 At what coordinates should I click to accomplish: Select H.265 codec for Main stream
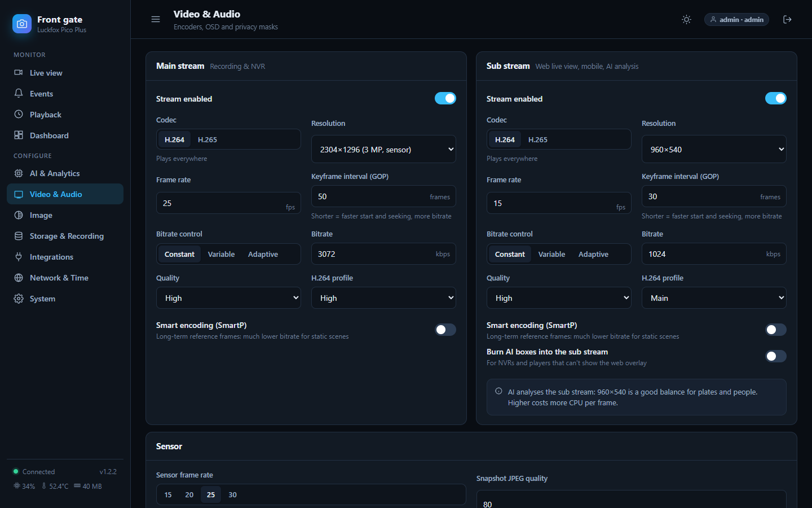pyautogui.click(x=208, y=139)
